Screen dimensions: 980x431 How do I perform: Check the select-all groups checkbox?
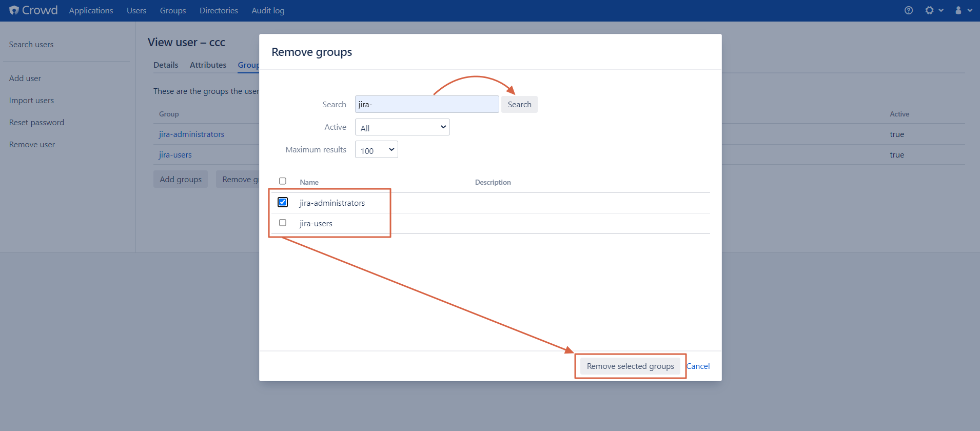point(283,181)
